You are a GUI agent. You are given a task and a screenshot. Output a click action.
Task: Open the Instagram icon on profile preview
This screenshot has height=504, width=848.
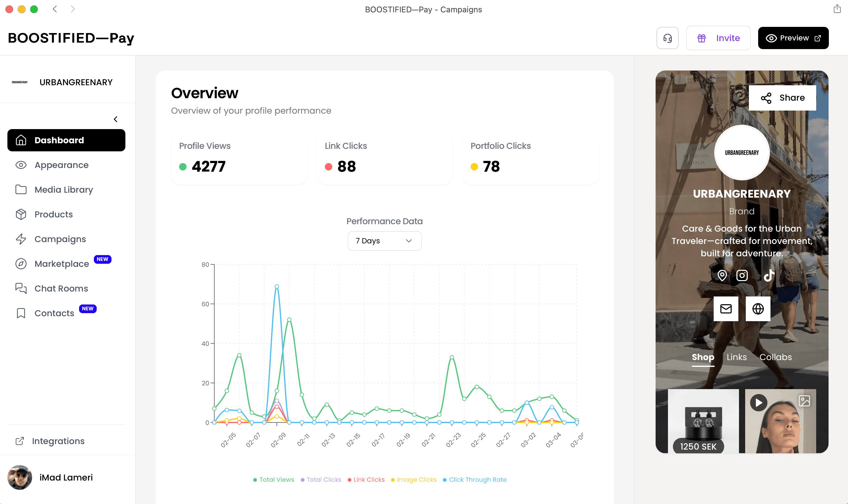pyautogui.click(x=742, y=275)
